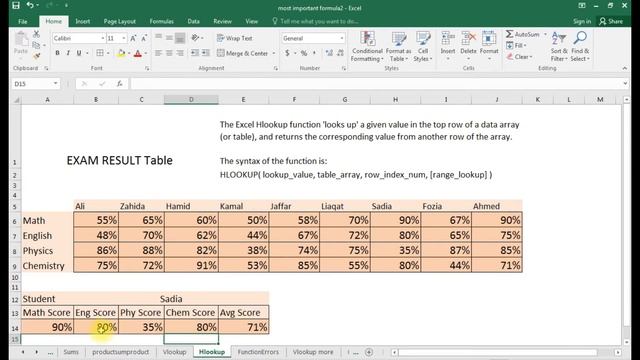The height and width of the screenshot is (360, 640).
Task: Switch to the Formulas tab
Action: pos(162,21)
